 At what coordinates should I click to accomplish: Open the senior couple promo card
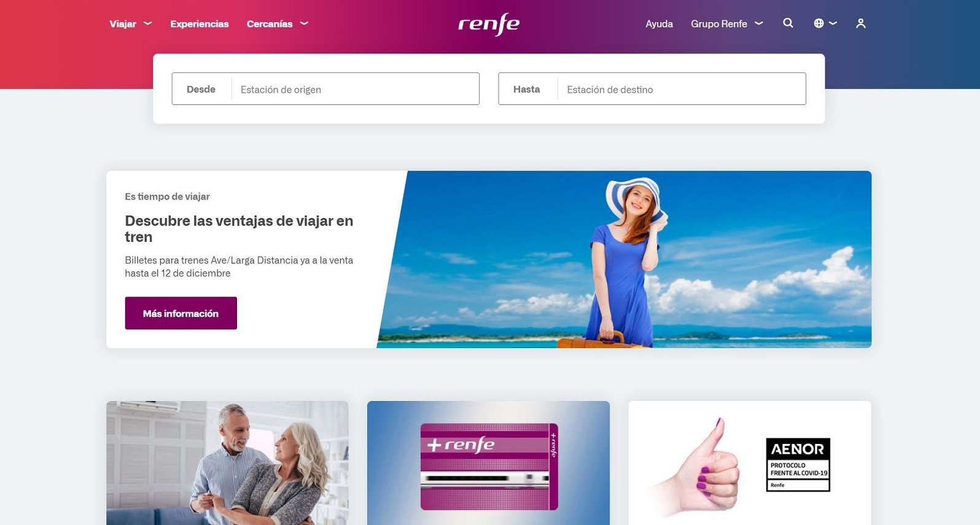tap(227, 463)
